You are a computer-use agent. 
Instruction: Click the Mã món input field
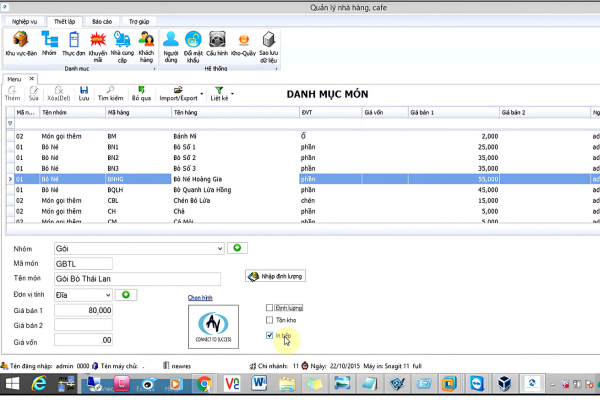pos(83,264)
